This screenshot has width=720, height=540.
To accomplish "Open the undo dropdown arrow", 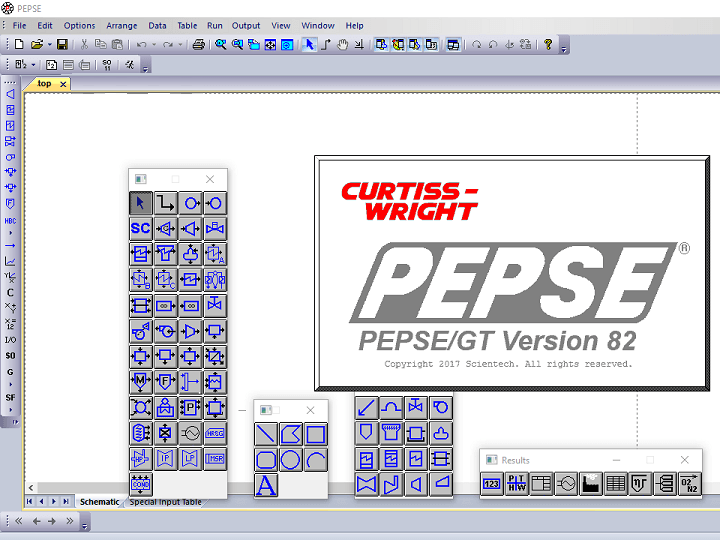I will 154,45.
